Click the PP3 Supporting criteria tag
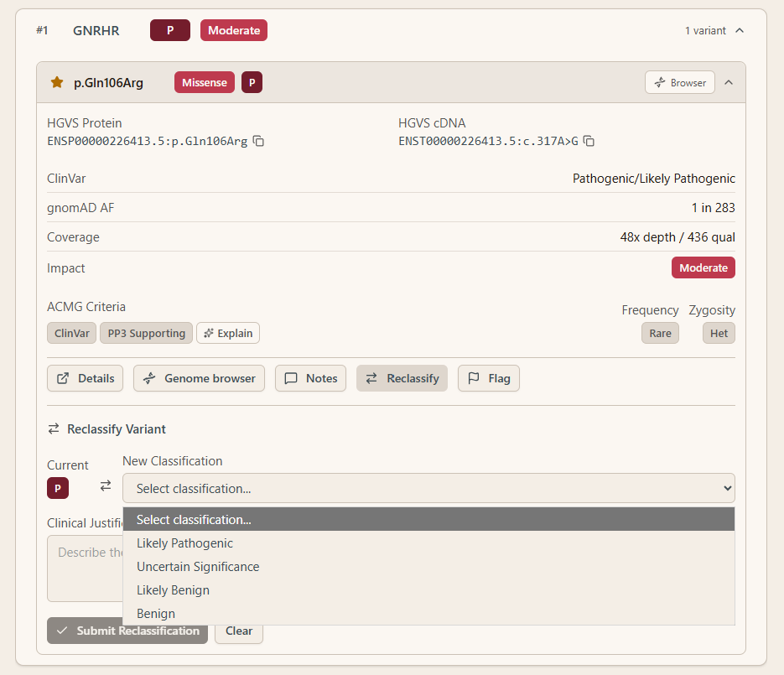This screenshot has height=675, width=784. [x=147, y=333]
